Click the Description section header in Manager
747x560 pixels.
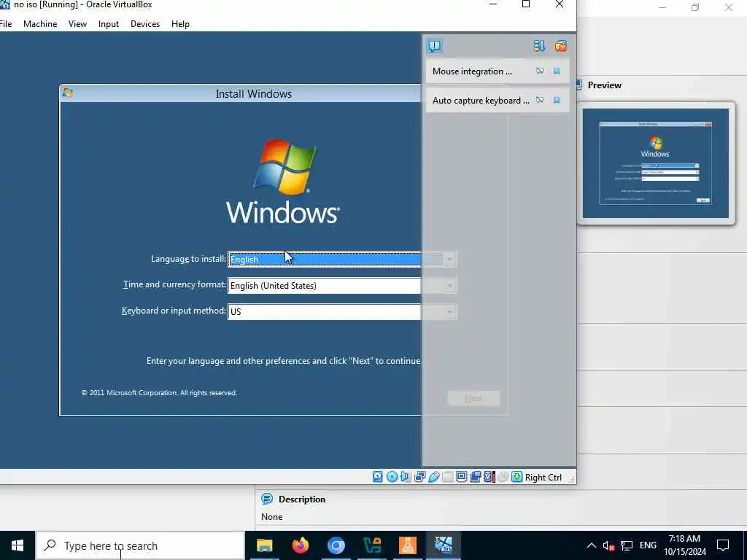pyautogui.click(x=302, y=499)
